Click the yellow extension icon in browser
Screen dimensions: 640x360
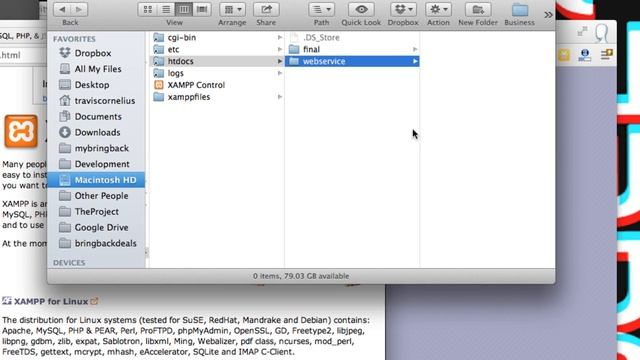point(564,55)
